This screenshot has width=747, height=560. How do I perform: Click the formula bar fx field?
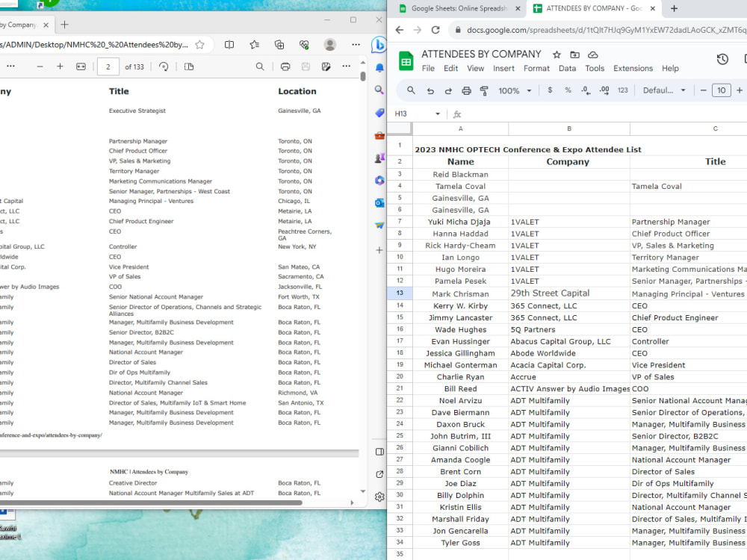pyautogui.click(x=601, y=113)
